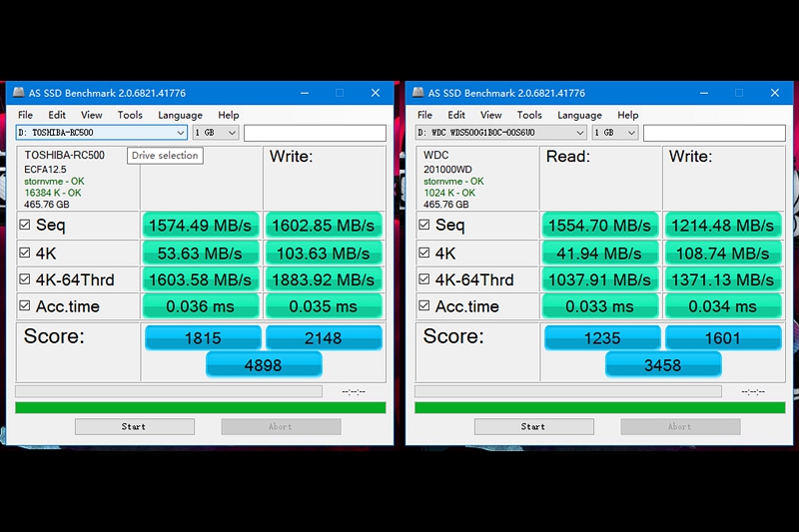Click the 53.63 MB/s 4K read result
Screen dimensions: 799x532
201,253
